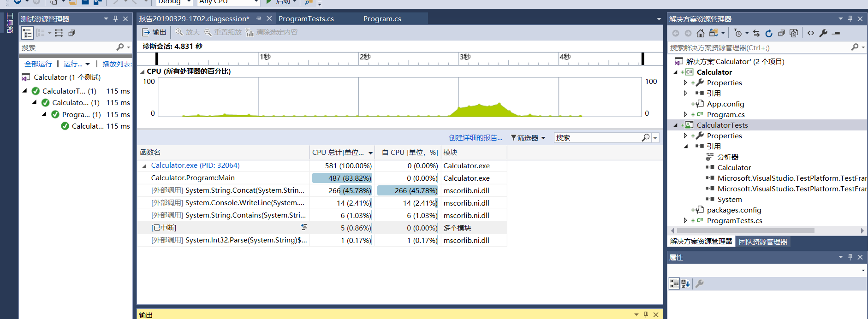The image size is (868, 319).
Task: Click the Home icon in Solution Explorer toolbar
Action: [x=701, y=33]
